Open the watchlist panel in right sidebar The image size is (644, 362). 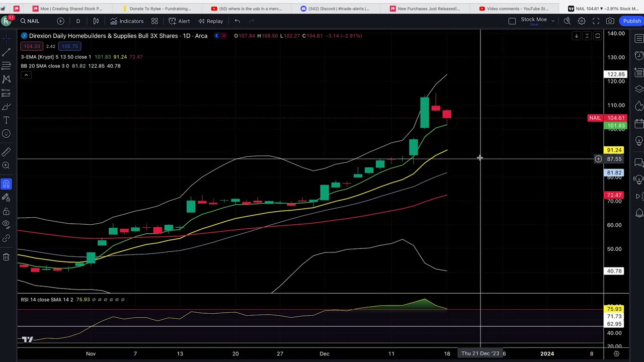pos(639,39)
